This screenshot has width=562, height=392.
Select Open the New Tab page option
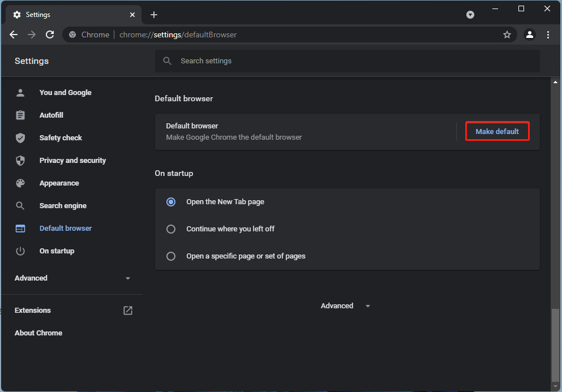point(171,202)
